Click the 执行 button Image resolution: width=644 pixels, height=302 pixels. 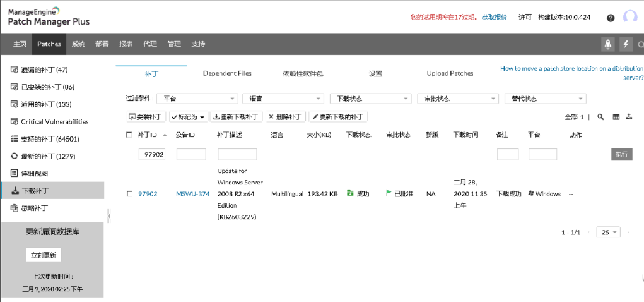pyautogui.click(x=621, y=155)
